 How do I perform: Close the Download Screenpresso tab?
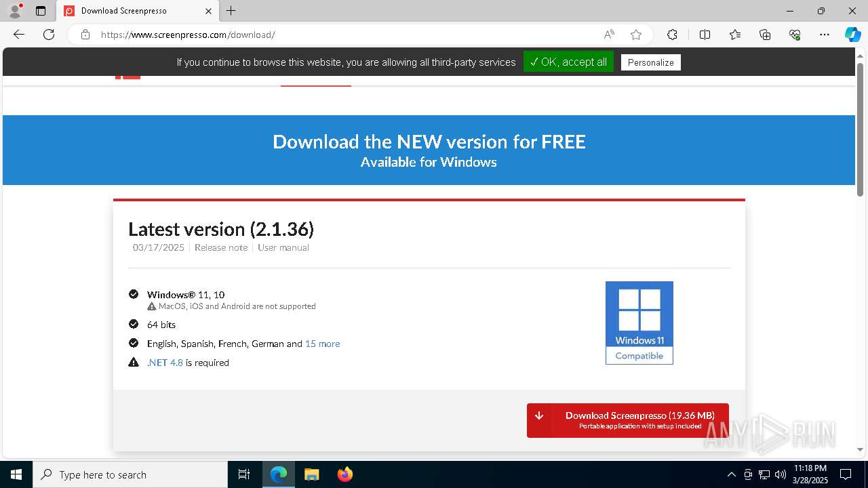[x=208, y=11]
